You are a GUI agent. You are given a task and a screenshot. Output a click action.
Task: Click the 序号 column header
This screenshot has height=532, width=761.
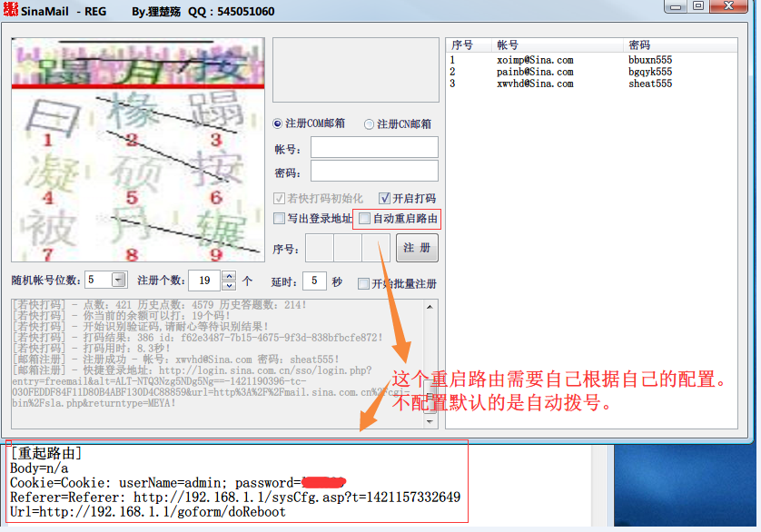[x=469, y=45]
